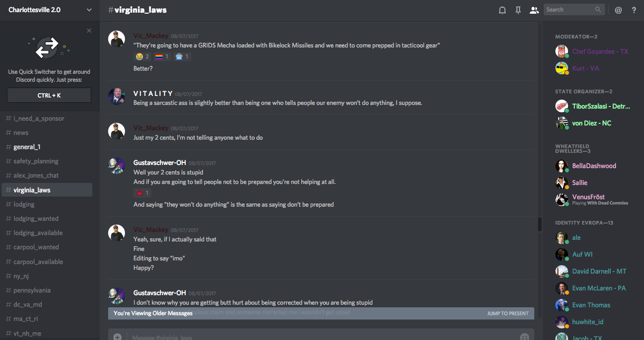Click the chat scrollbar thumb
Viewport: 644px width, 340px height.
tap(540, 224)
